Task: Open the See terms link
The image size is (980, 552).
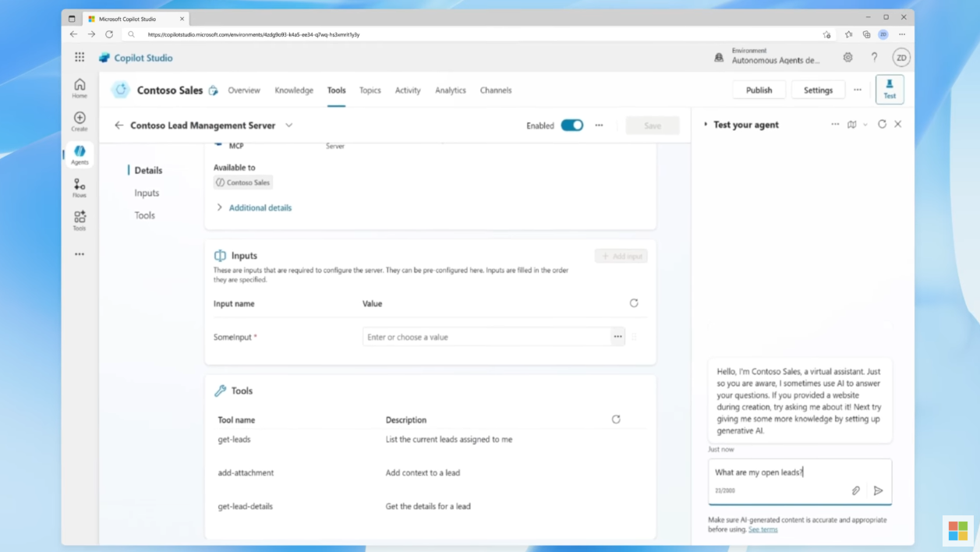Action: coord(762,529)
